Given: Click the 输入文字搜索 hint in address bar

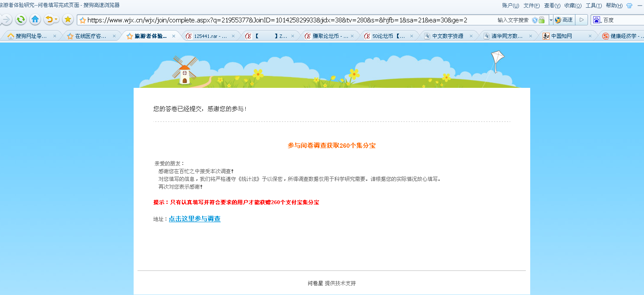Looking at the screenshot, I should tap(513, 20).
